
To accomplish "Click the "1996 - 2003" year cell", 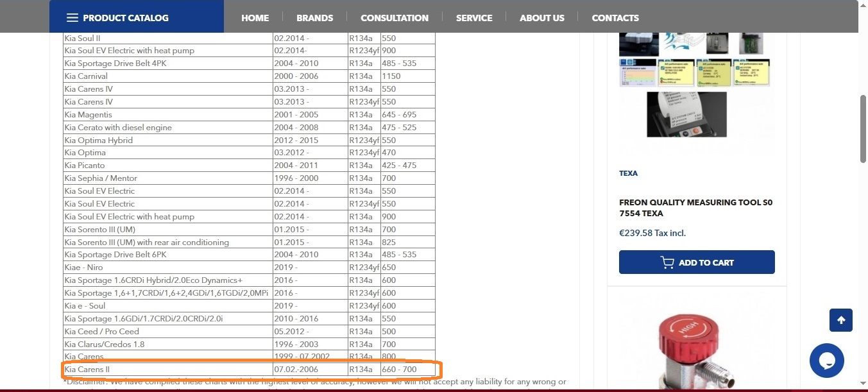I will 310,345.
